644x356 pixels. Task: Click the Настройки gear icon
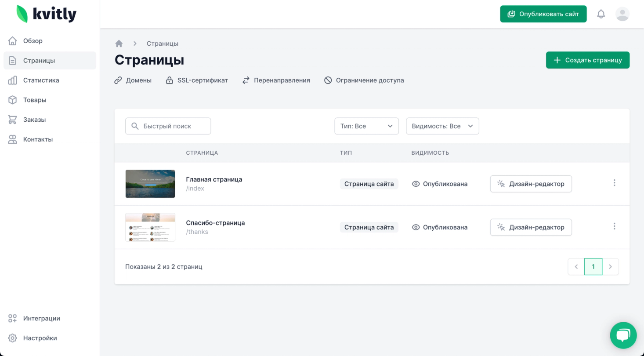[13, 338]
